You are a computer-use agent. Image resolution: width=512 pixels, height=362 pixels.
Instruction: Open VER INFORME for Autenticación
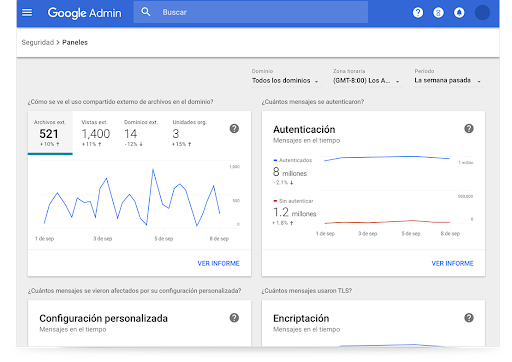click(x=452, y=263)
